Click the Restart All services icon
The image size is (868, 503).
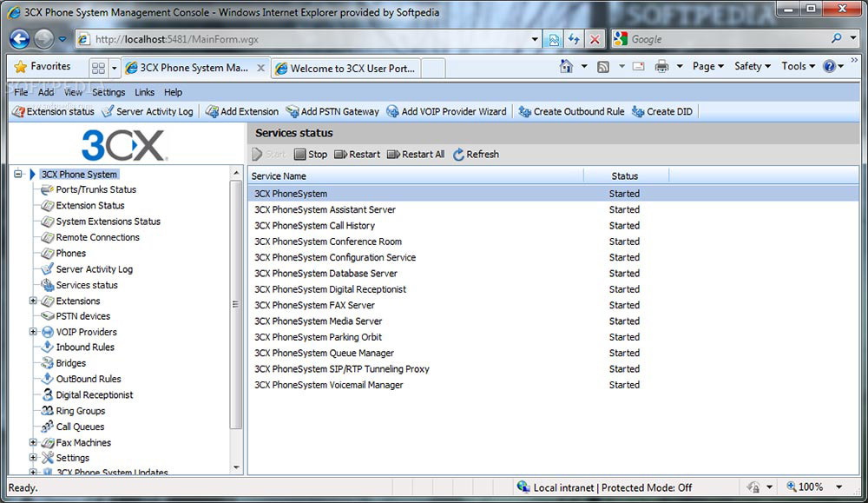click(393, 154)
